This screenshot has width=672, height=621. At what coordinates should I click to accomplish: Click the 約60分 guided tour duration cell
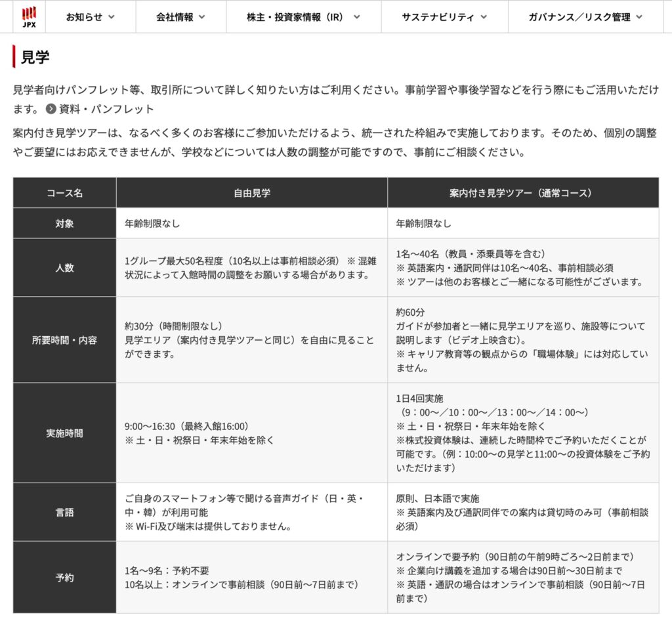[x=522, y=340]
